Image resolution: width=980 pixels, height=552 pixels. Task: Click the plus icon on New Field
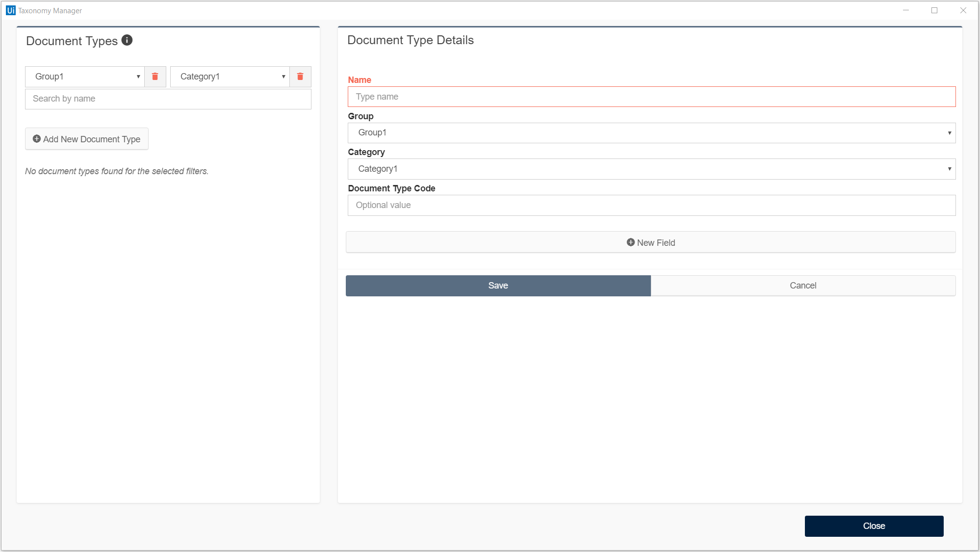pos(631,242)
